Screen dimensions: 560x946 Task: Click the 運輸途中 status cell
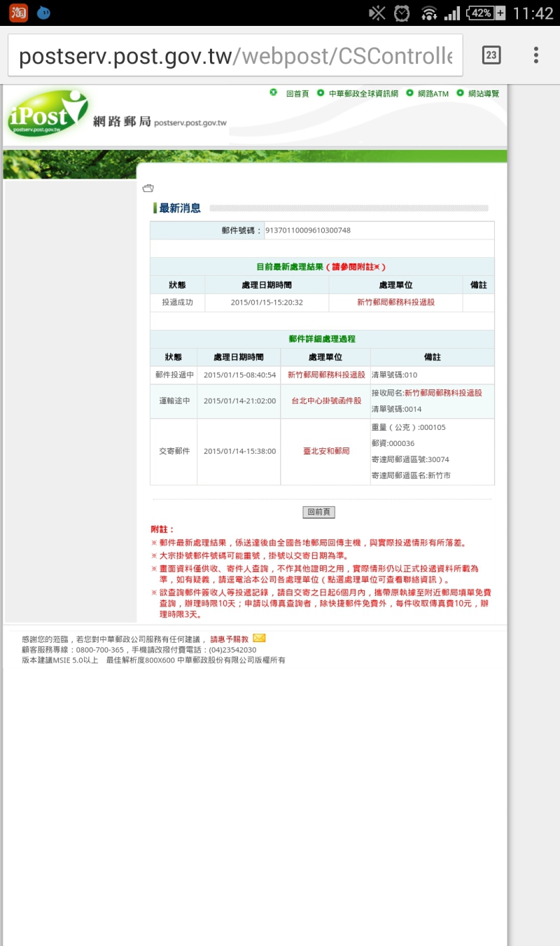[x=174, y=401]
